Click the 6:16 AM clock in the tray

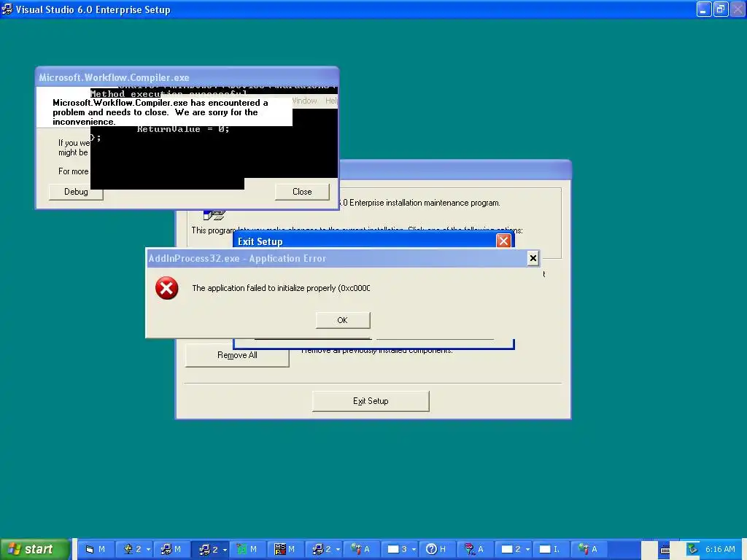720,549
